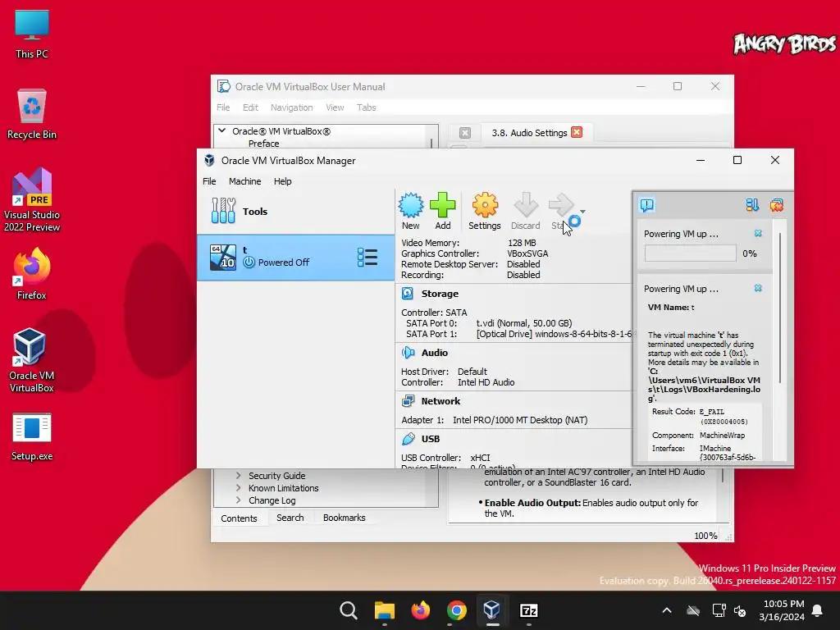Click the taskbar Search magnifier icon
The width and height of the screenshot is (840, 630).
pos(348,610)
